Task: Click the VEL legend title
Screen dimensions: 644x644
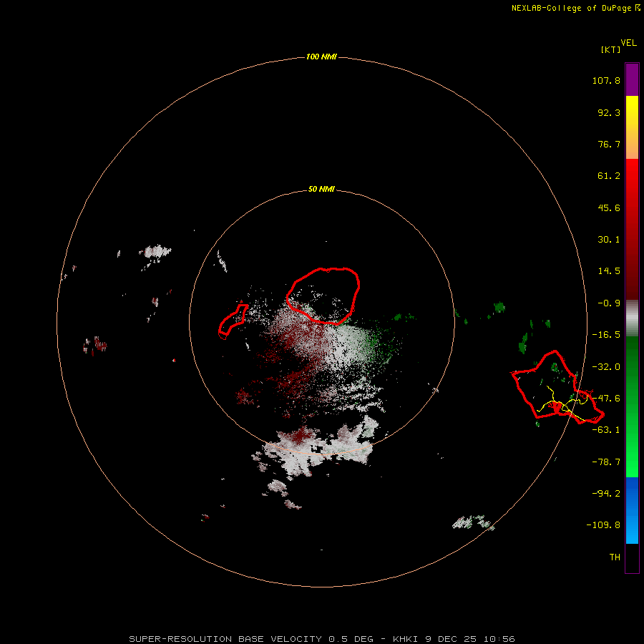Action: pos(628,43)
